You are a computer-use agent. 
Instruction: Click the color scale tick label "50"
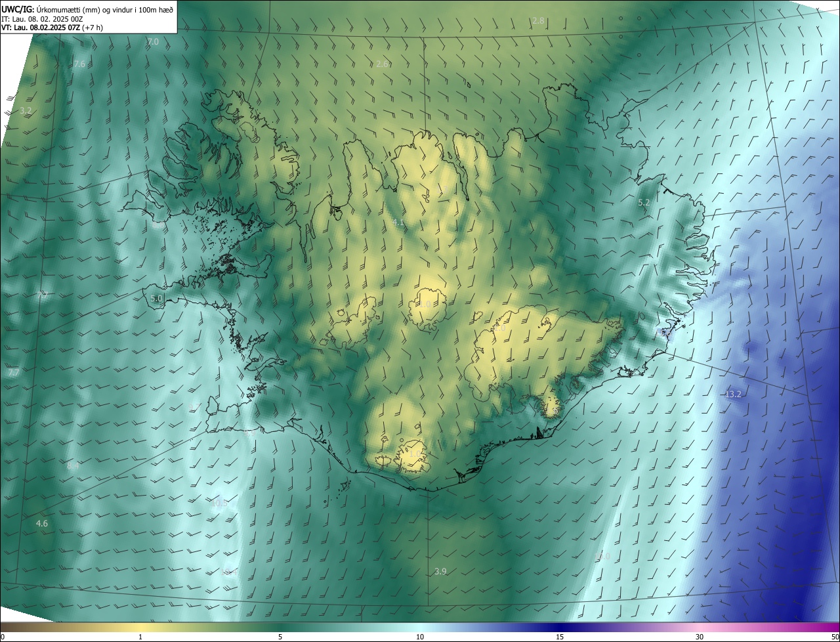[x=835, y=637]
